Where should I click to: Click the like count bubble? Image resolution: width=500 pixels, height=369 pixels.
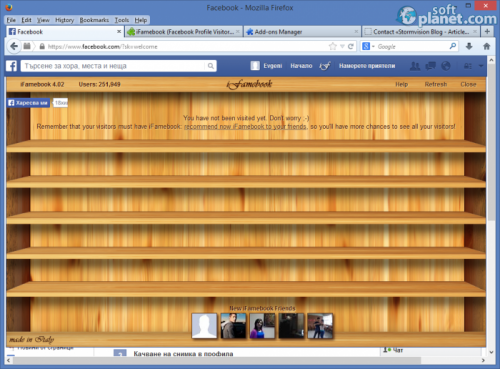click(x=60, y=103)
